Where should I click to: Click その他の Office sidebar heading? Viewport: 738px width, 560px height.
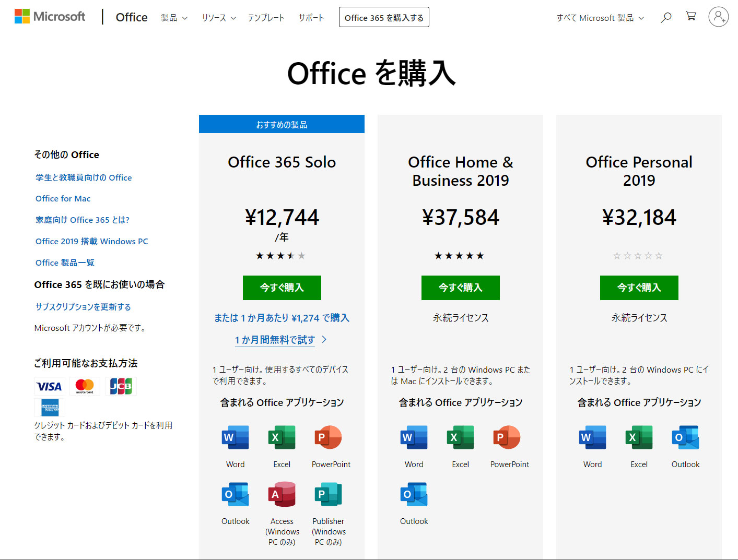[x=66, y=154]
